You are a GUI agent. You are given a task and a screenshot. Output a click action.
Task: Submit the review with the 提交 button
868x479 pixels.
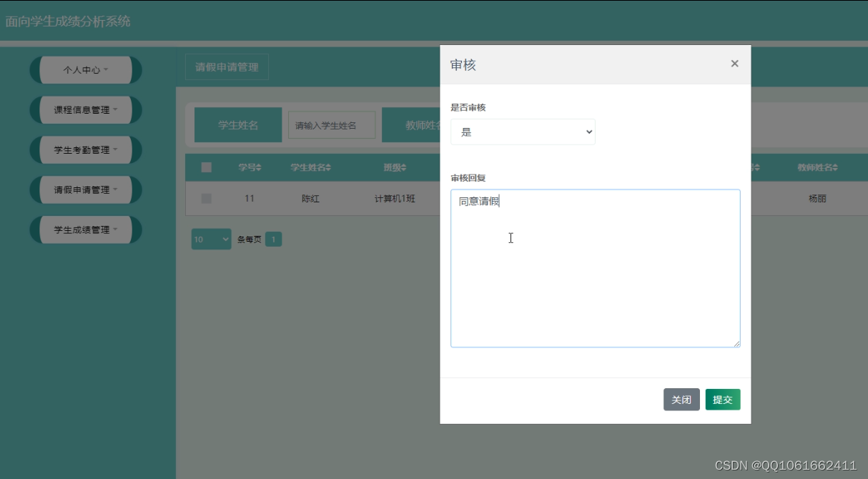click(723, 399)
